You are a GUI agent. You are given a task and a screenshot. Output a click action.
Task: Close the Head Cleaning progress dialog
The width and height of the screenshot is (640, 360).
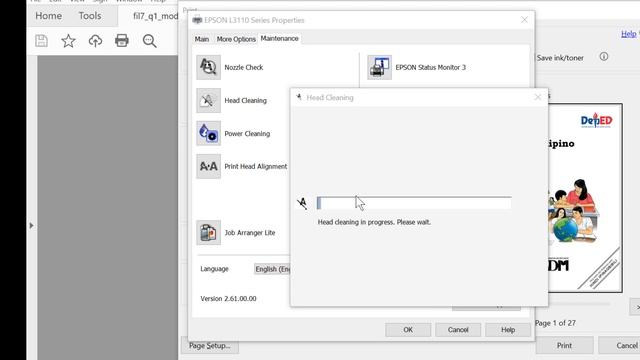coord(538,97)
